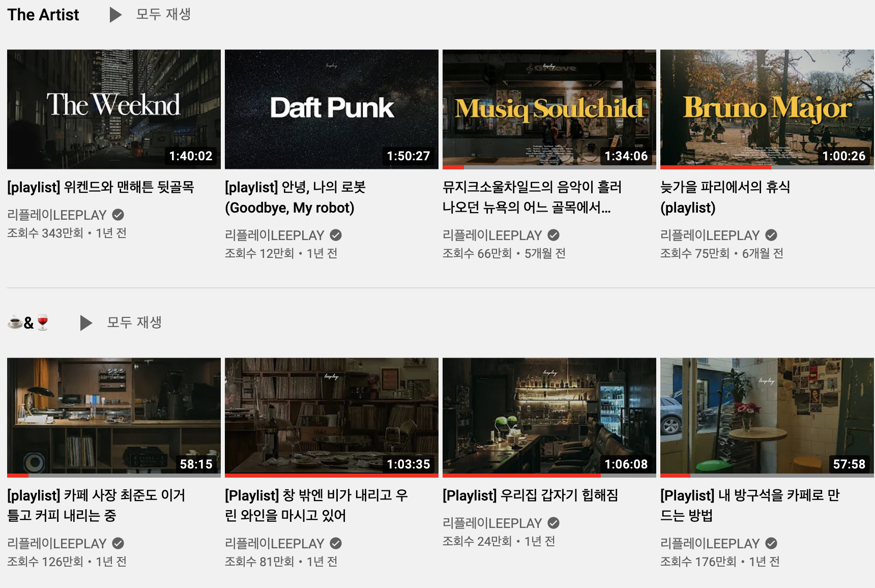
Task: Click the verified badge under the 우리집 갑자기 힙해짐 video
Action: point(553,523)
